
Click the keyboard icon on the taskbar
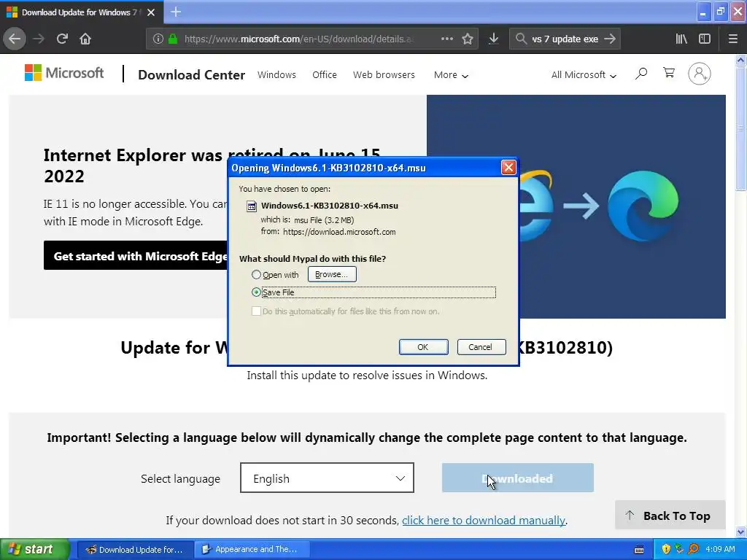pyautogui.click(x=639, y=550)
